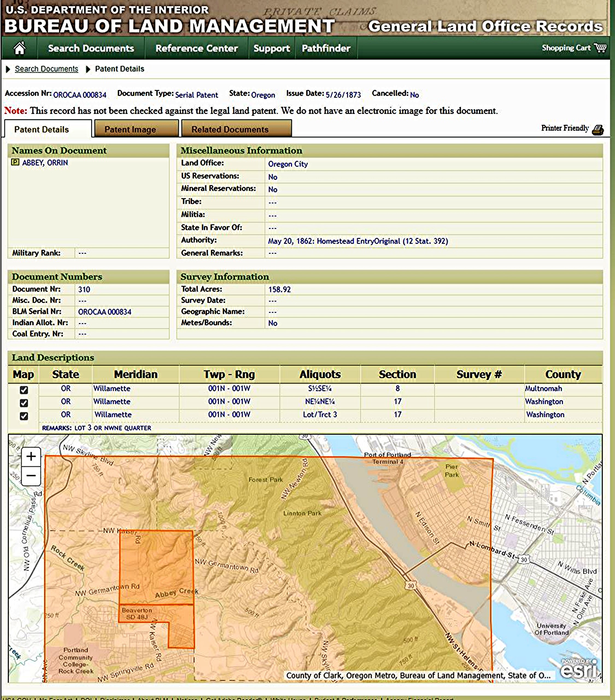Open the ABBEY, ORRIN name link
The image size is (615, 700).
45,163
